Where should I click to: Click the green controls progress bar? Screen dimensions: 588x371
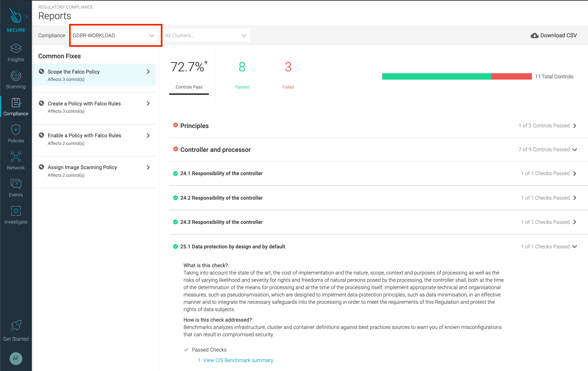(x=436, y=76)
